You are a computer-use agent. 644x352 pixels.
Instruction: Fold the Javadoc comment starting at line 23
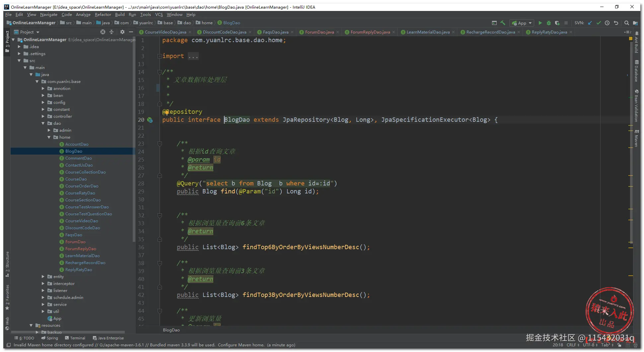160,144
